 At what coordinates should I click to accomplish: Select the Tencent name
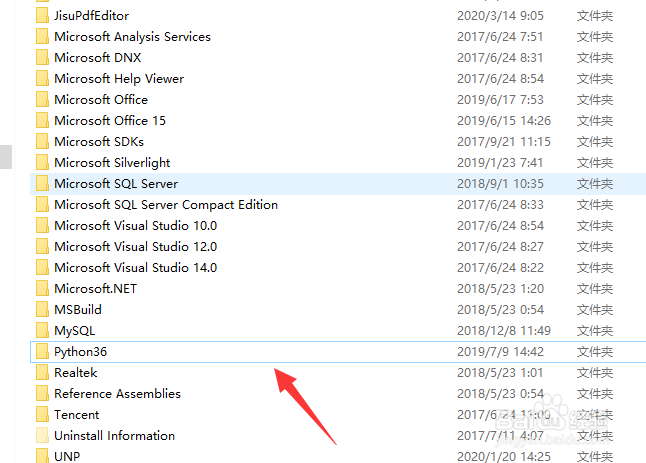(x=77, y=415)
